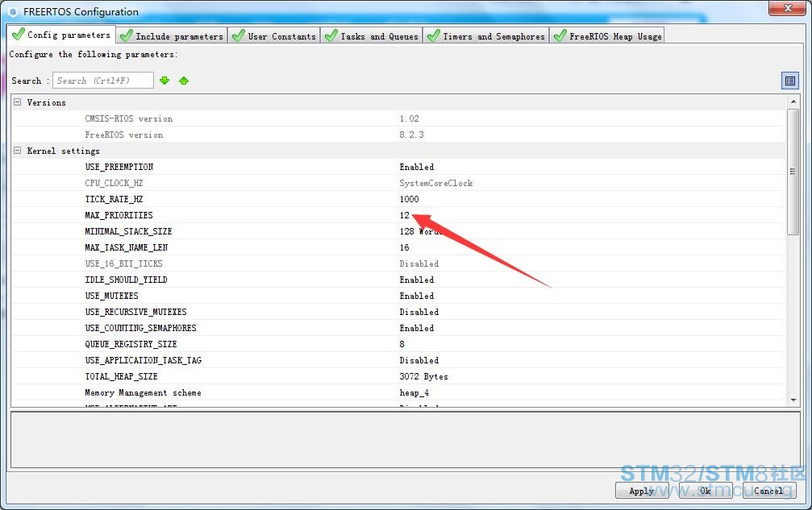Select the USE_APPLICATION_TASK_TAG parameter name
Viewport: 812px width, 510px height.
tap(143, 360)
